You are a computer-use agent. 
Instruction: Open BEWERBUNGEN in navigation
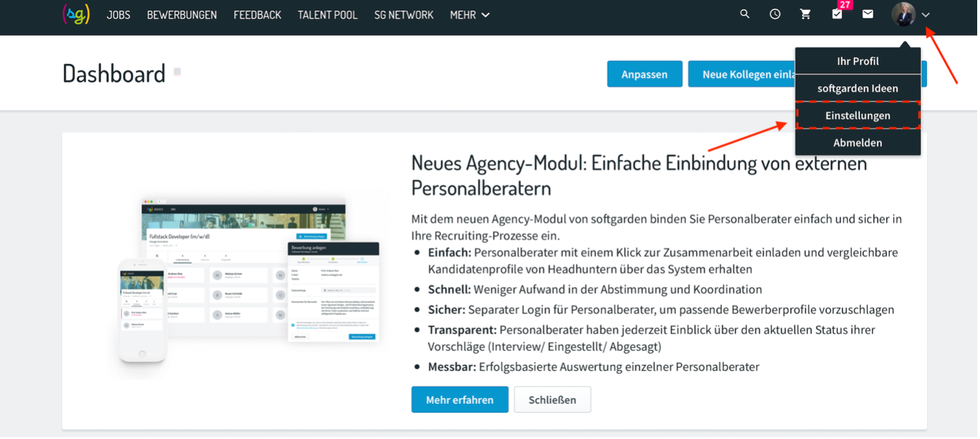(x=182, y=15)
